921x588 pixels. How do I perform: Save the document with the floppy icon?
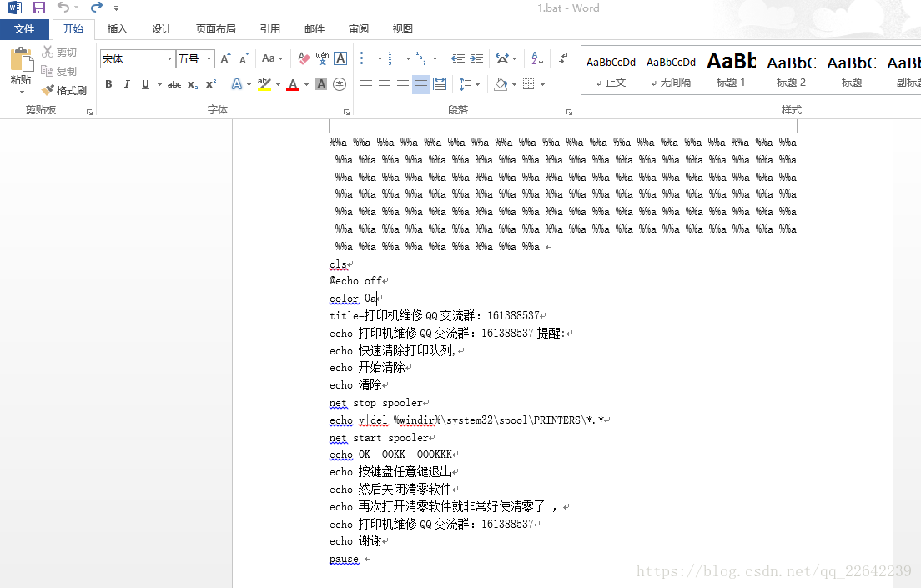[x=38, y=8]
